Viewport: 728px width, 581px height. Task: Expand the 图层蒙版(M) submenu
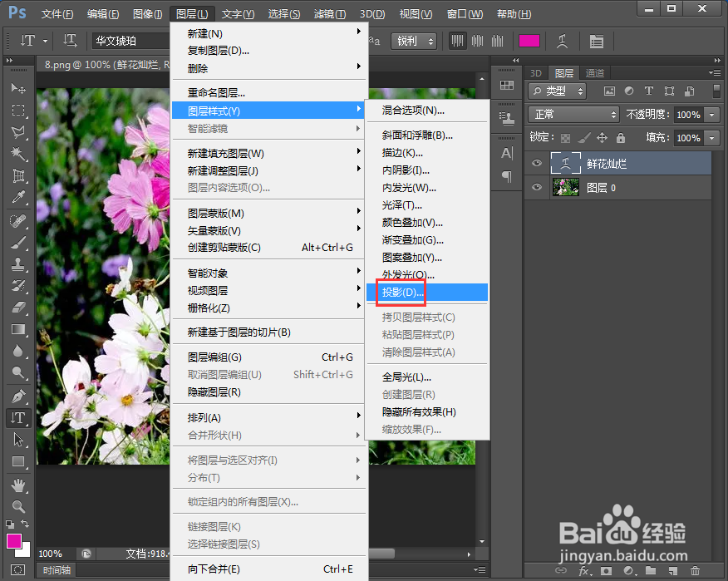[x=269, y=213]
